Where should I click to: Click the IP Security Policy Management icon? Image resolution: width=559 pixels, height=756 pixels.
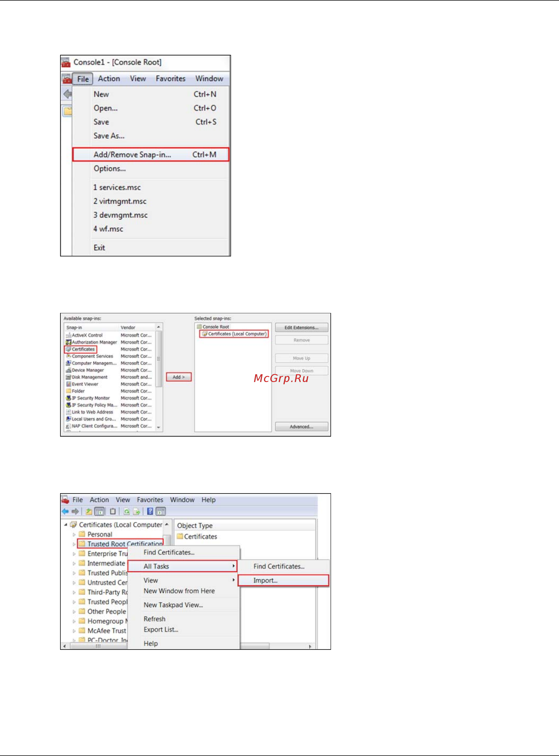(x=68, y=405)
